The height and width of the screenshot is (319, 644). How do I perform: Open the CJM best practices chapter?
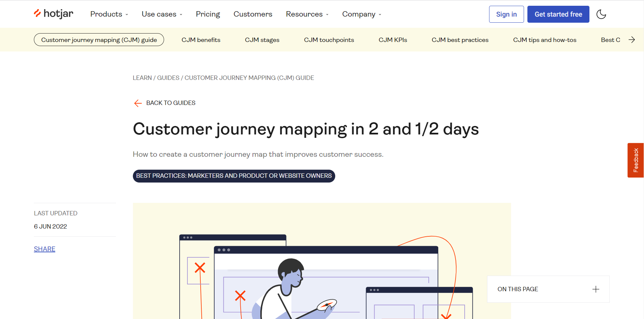pos(460,40)
